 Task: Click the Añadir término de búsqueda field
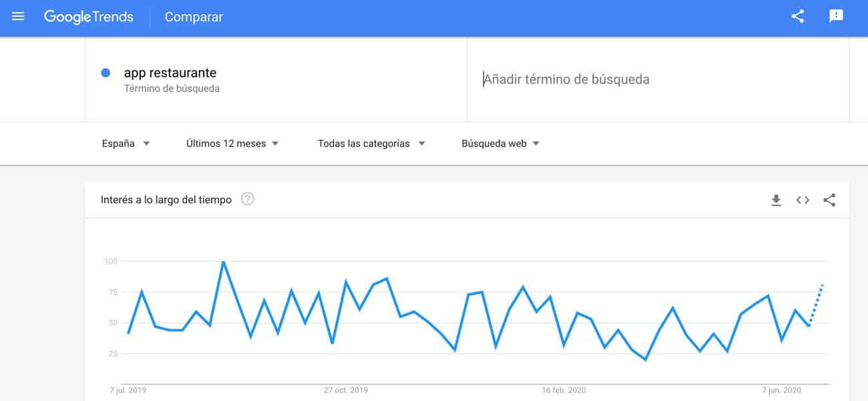click(x=658, y=80)
